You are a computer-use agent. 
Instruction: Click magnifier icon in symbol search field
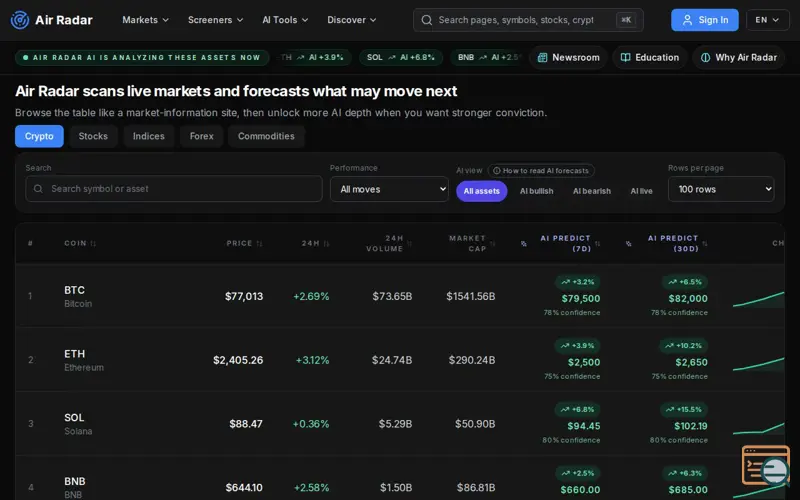click(x=38, y=189)
